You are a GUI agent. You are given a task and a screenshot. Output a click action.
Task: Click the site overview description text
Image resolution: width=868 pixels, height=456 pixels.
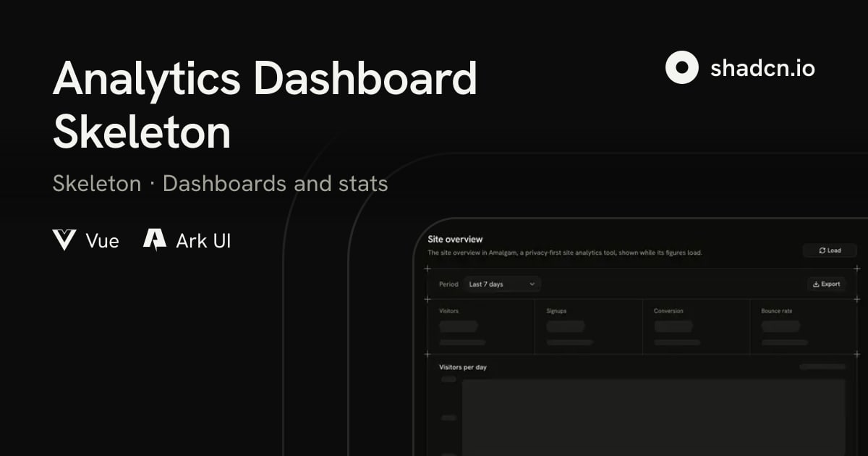(565, 253)
